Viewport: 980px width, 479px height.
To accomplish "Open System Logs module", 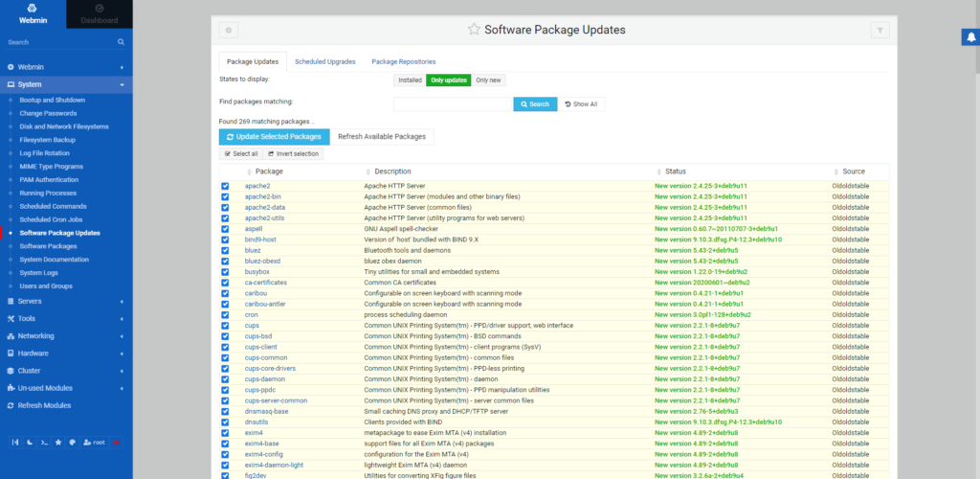I will pyautogui.click(x=40, y=273).
